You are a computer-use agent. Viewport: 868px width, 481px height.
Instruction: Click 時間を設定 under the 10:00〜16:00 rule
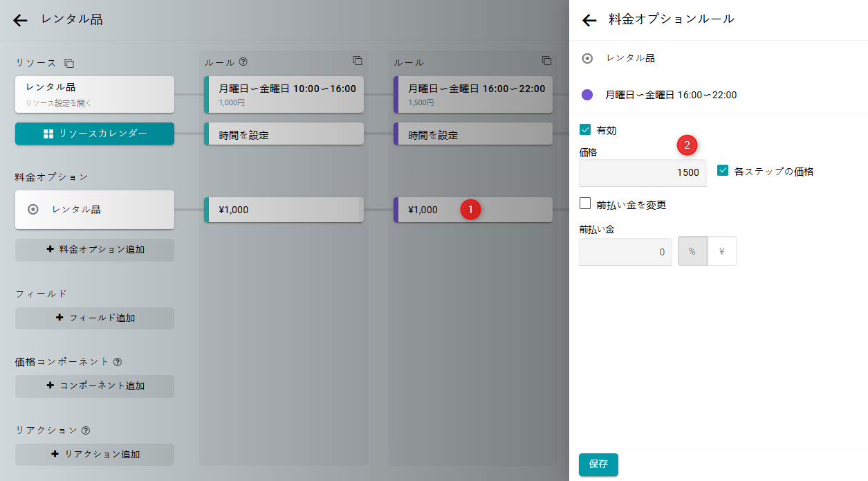coord(284,134)
